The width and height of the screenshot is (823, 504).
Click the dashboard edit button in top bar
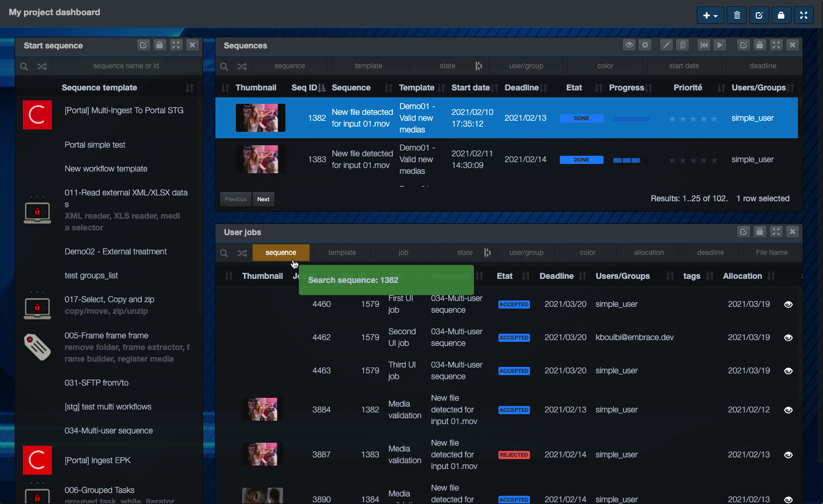[x=759, y=15]
